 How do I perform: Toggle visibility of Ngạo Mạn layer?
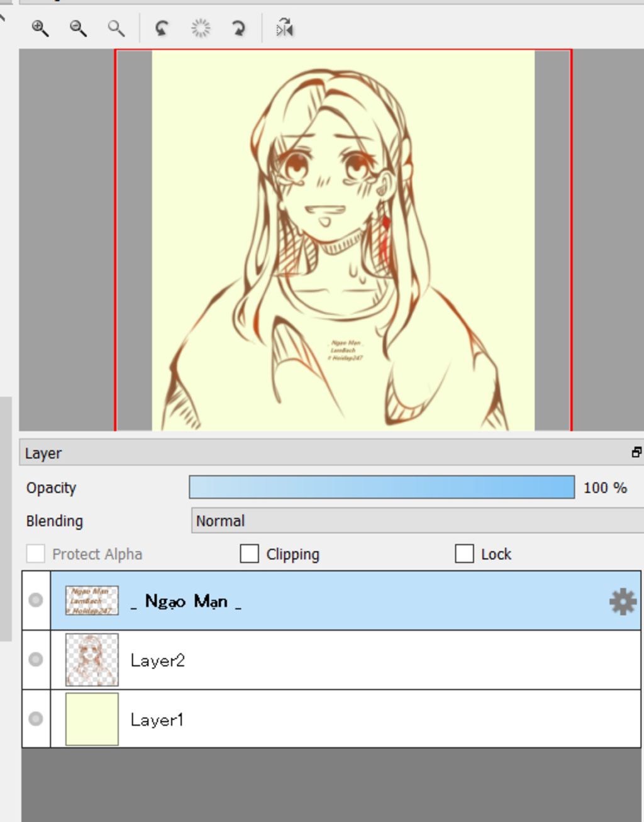coord(36,600)
